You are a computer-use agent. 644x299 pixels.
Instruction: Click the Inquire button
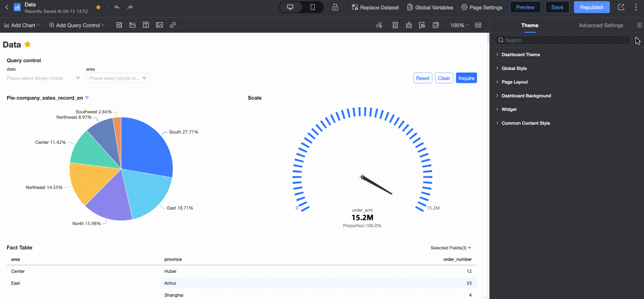point(466,78)
